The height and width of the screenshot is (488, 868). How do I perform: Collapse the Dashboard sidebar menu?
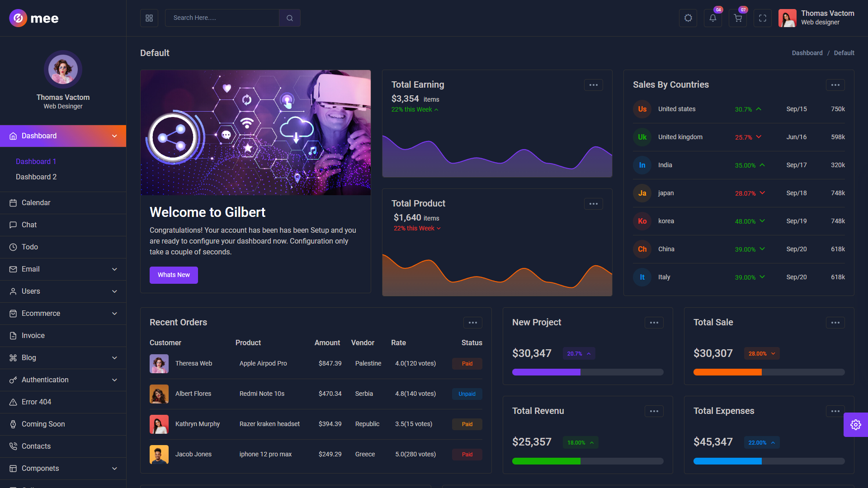click(114, 136)
